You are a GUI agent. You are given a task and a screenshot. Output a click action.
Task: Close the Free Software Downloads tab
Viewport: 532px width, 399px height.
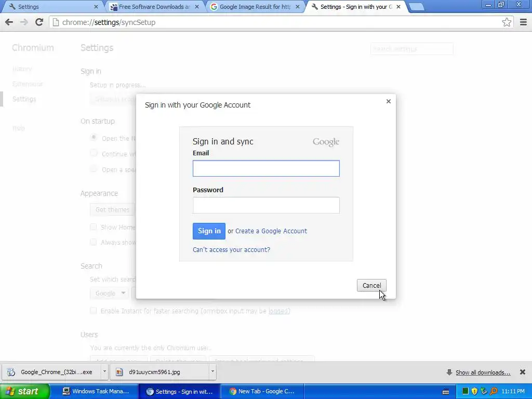click(197, 6)
